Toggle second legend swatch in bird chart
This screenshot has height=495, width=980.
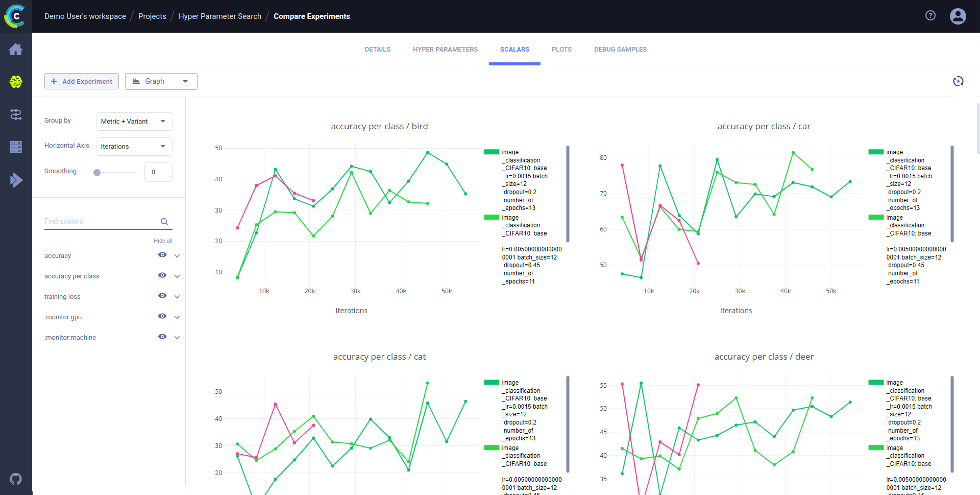tap(492, 217)
